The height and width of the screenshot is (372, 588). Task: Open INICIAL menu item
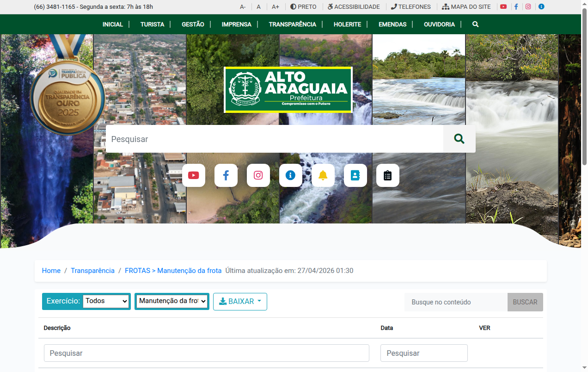(113, 24)
